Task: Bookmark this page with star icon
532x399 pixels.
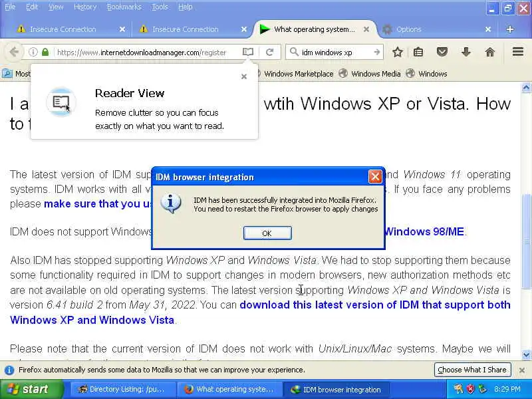Action: click(397, 52)
